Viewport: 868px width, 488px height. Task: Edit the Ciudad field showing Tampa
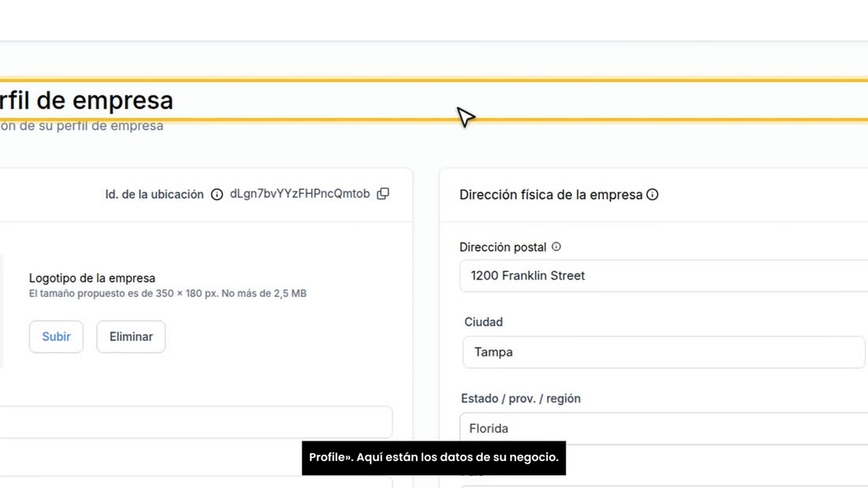point(664,352)
